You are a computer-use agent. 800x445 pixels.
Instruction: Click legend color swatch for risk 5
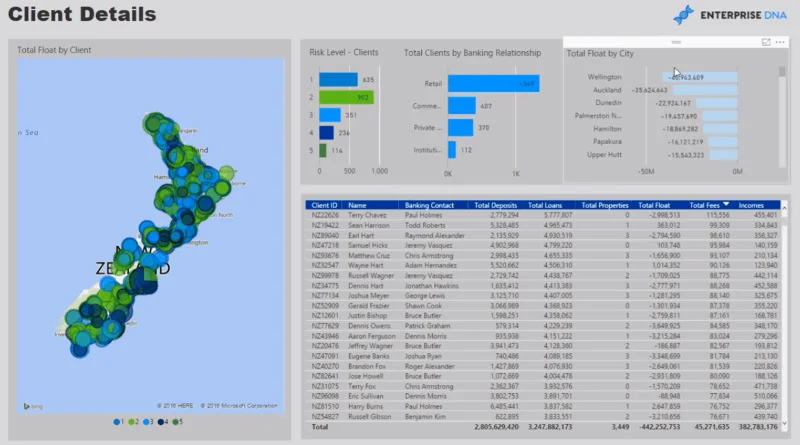click(176, 422)
